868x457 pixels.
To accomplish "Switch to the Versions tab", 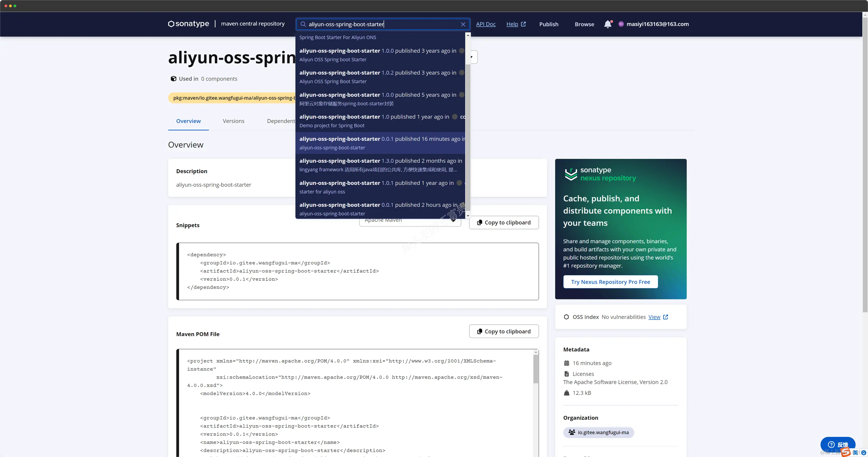I will tap(233, 121).
